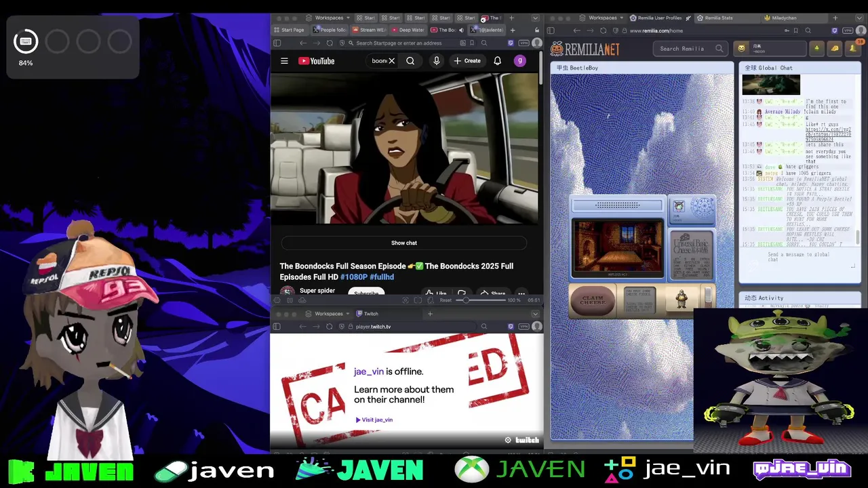Screen dimensions: 868x488
Task: Go back in the YouTube browser window
Action: (303, 43)
